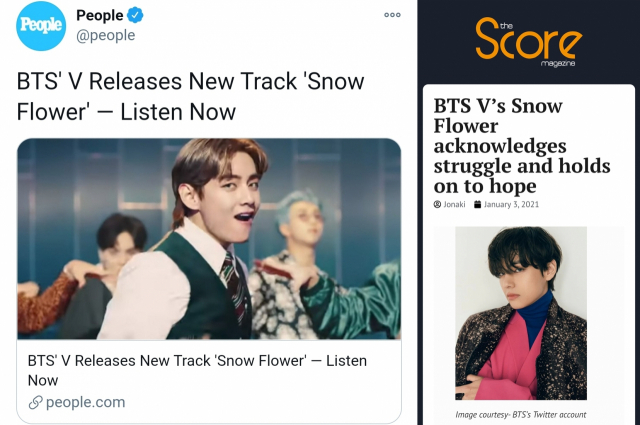640x425 pixels.
Task: Click the word 'magazine' under Score logo
Action: tap(558, 64)
